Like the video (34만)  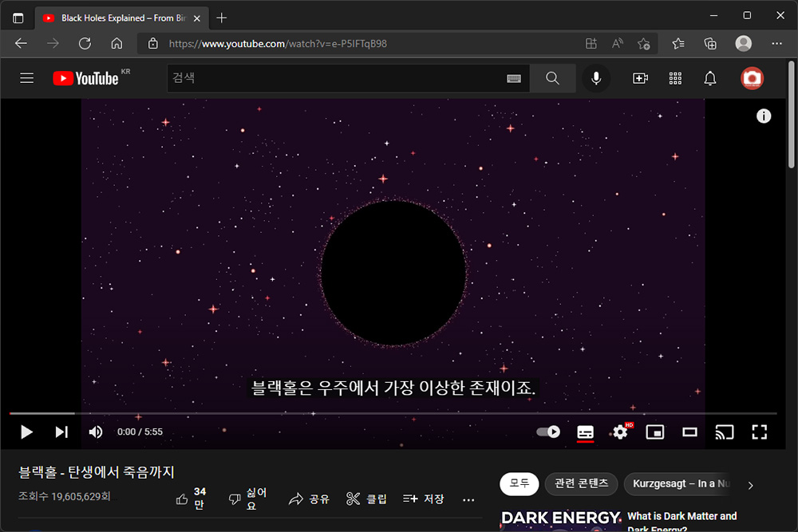[191, 499]
